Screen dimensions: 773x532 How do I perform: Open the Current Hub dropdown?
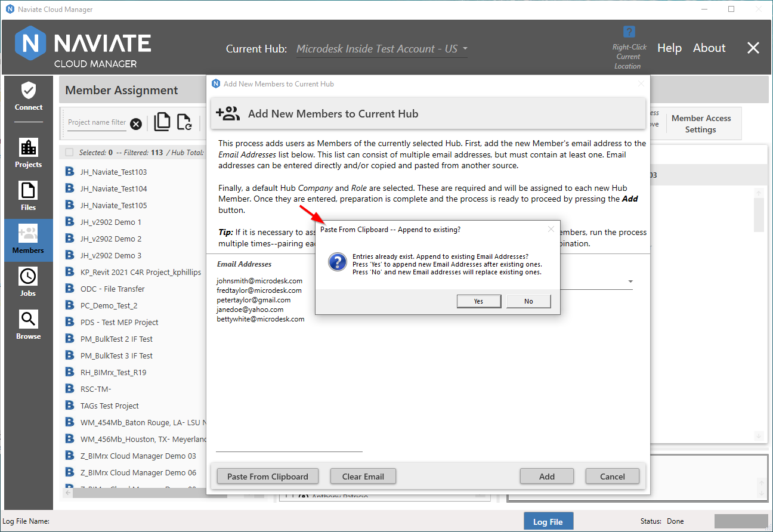tap(382, 49)
